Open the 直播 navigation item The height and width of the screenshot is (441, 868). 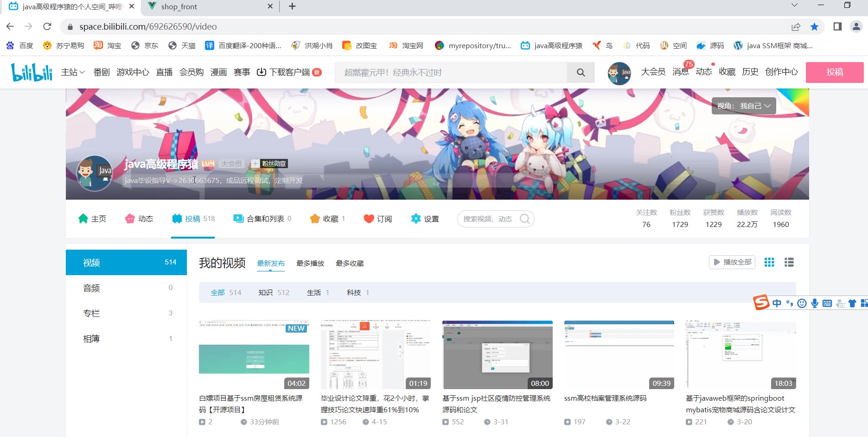[x=164, y=72]
